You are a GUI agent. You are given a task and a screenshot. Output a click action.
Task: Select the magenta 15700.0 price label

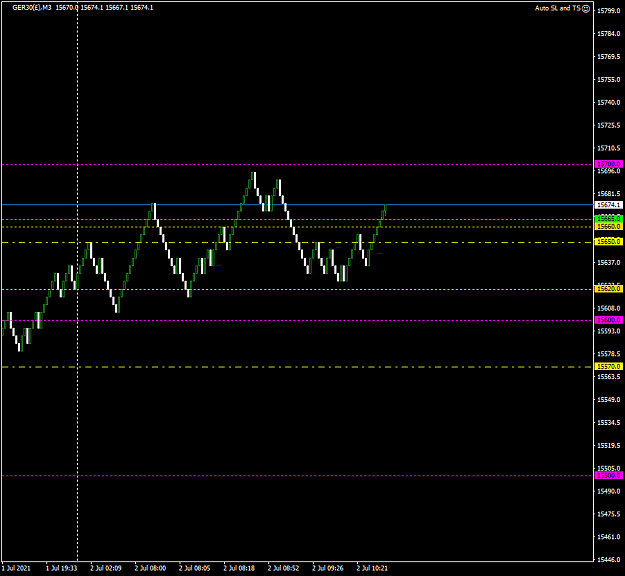pyautogui.click(x=609, y=164)
